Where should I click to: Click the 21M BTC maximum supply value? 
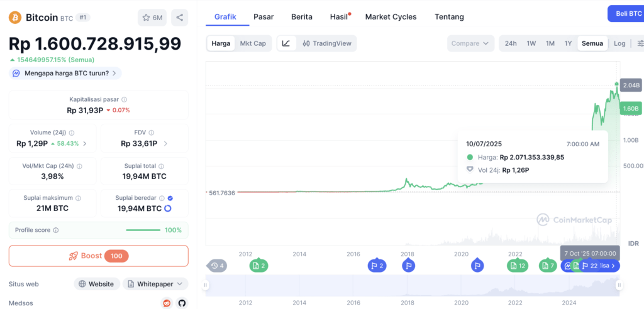click(x=53, y=208)
